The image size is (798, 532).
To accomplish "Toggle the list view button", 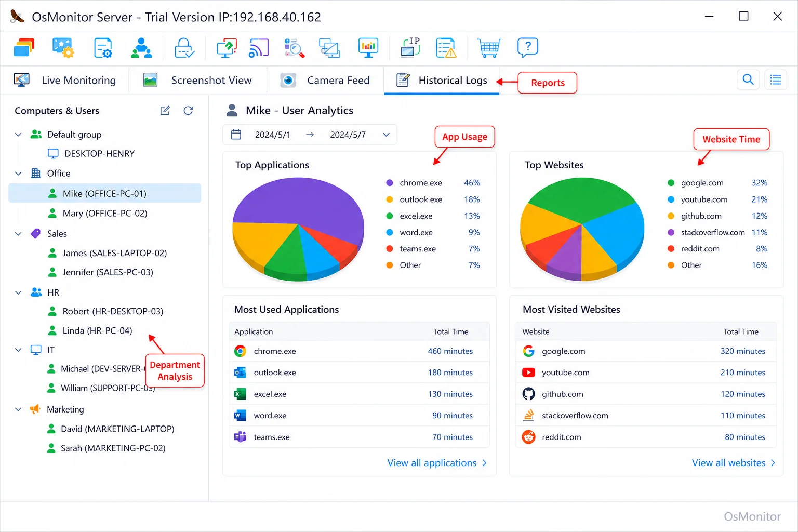I will (776, 79).
